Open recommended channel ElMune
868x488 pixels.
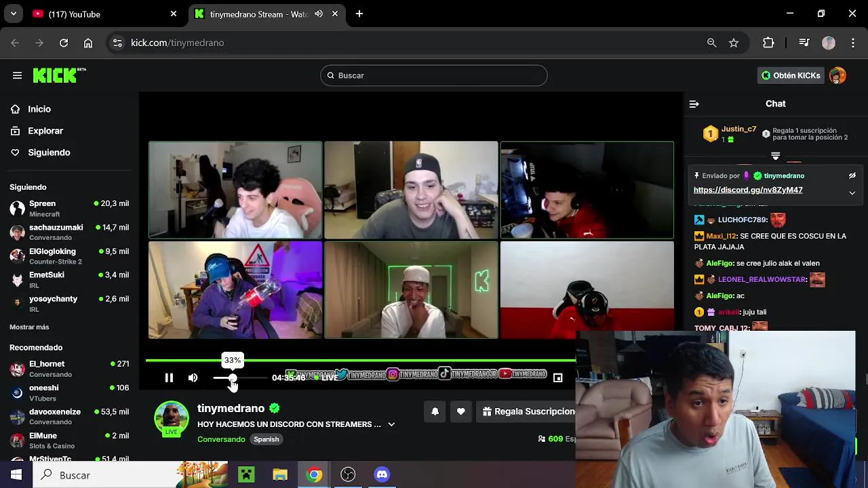(x=69, y=441)
